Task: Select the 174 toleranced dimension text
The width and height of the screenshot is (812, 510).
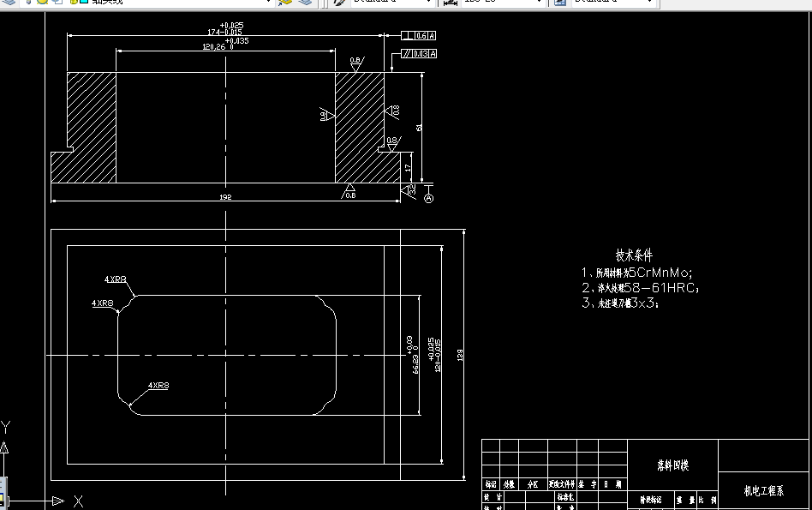Action: pyautogui.click(x=226, y=28)
